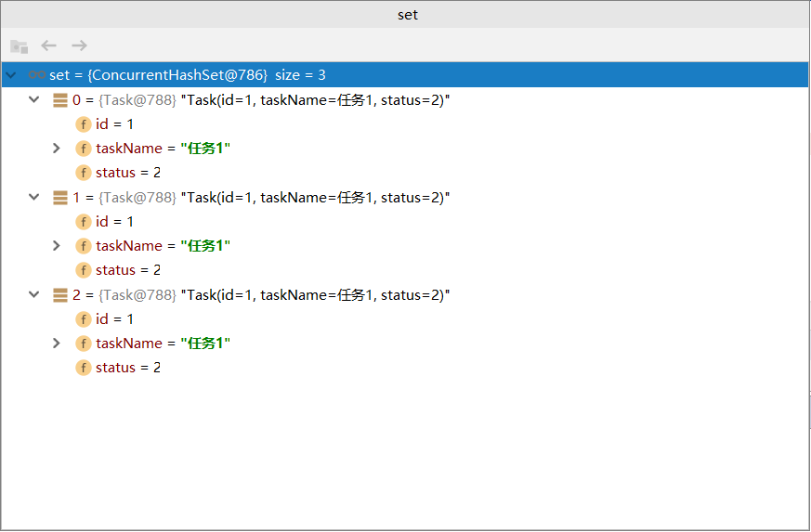
Task: Click the field icon beside status under item 2
Action: tap(84, 368)
